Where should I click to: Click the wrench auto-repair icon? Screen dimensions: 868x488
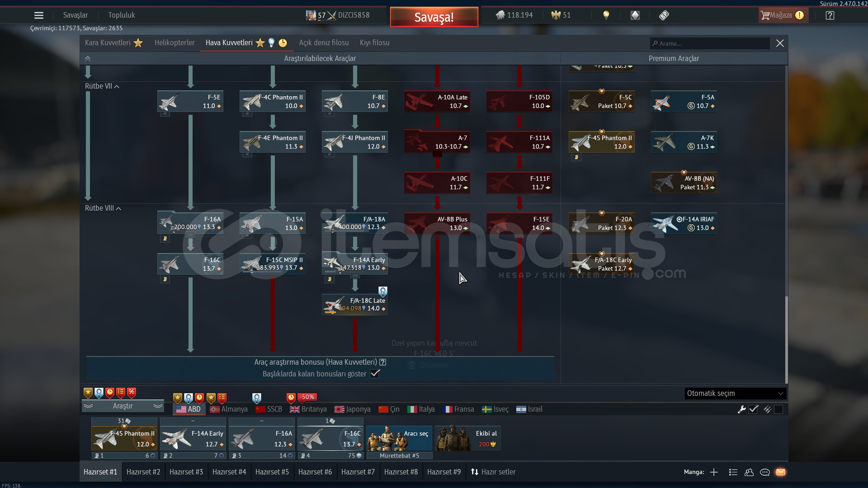[741, 409]
